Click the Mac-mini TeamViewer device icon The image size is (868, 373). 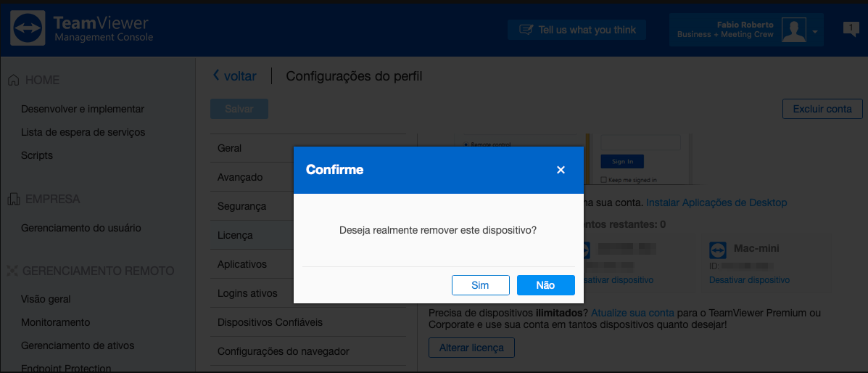pos(718,250)
